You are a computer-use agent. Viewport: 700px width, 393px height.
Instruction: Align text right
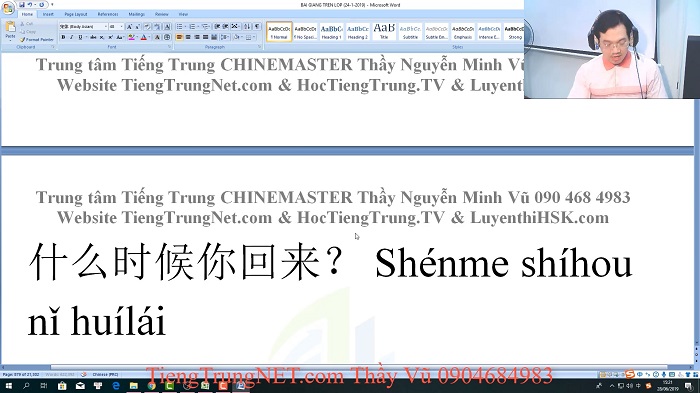[x=197, y=37]
